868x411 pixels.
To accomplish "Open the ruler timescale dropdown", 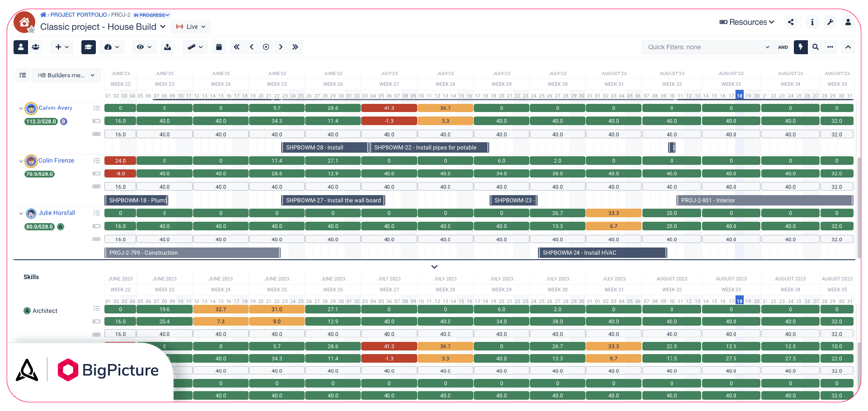I will click(195, 47).
